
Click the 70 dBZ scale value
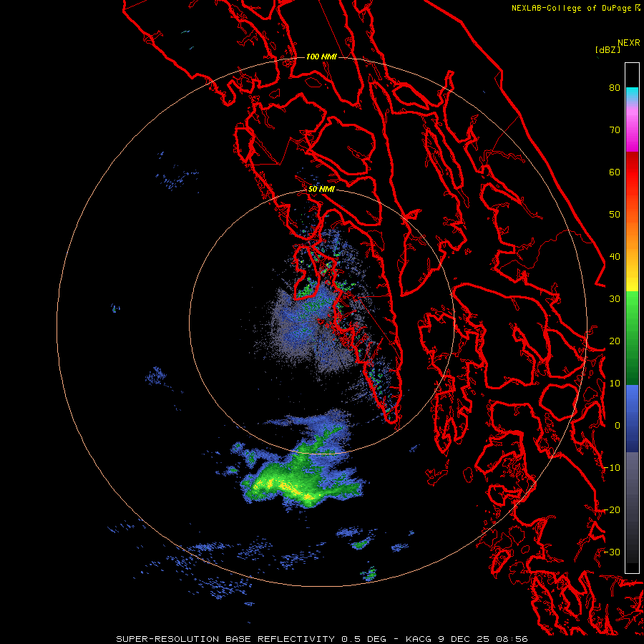[615, 130]
